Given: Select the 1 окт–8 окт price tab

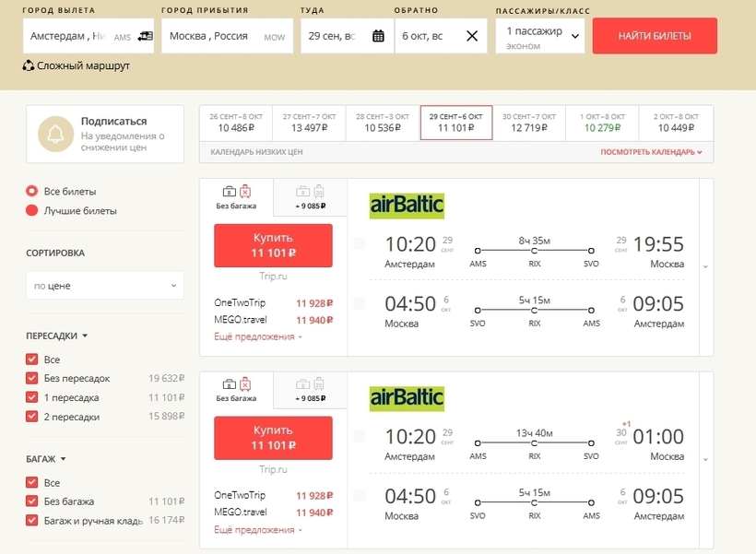Looking at the screenshot, I should point(603,123).
